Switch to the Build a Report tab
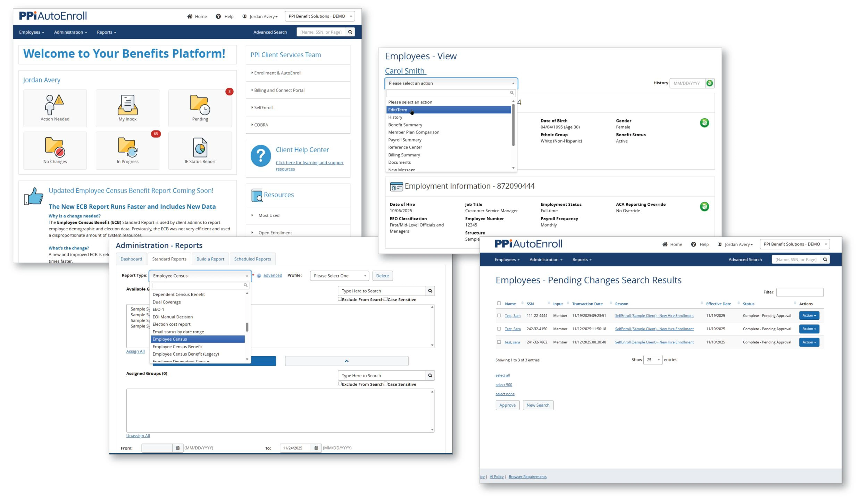The image size is (868, 504). [210, 259]
